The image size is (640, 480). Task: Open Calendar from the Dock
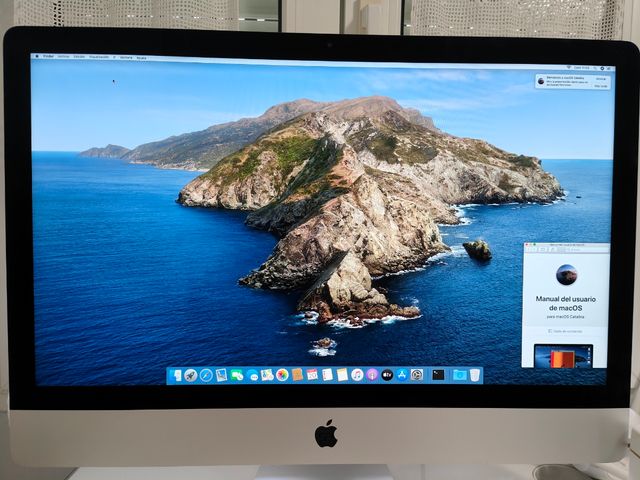click(312, 375)
